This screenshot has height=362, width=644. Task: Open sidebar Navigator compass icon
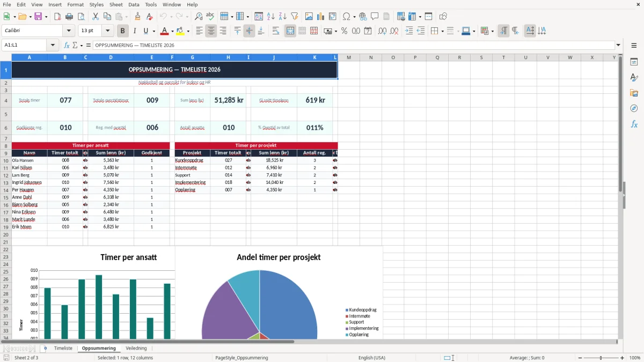pos(634,108)
